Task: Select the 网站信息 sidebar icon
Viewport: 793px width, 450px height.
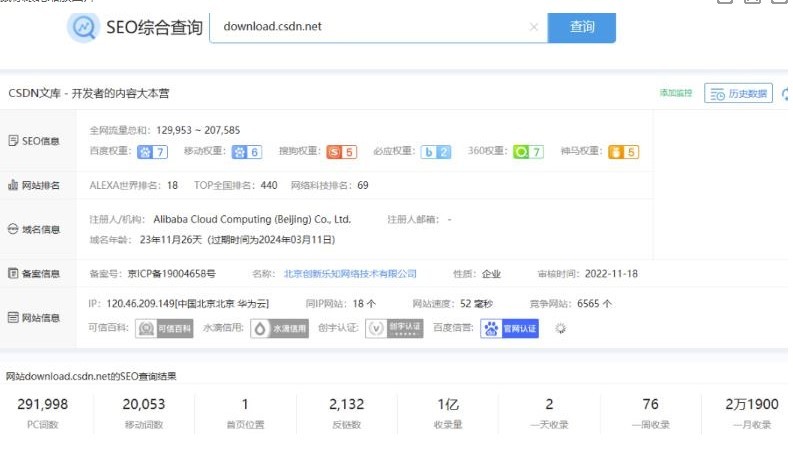Action: [14, 318]
